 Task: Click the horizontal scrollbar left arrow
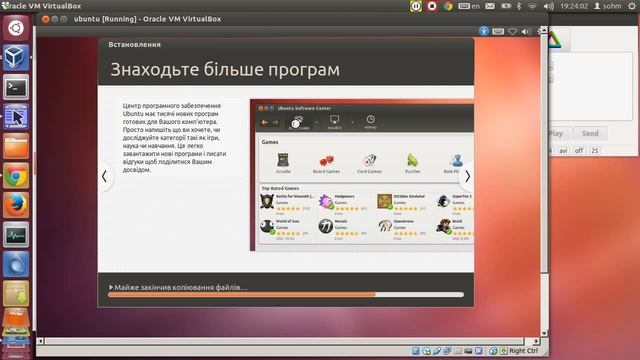coord(40,341)
